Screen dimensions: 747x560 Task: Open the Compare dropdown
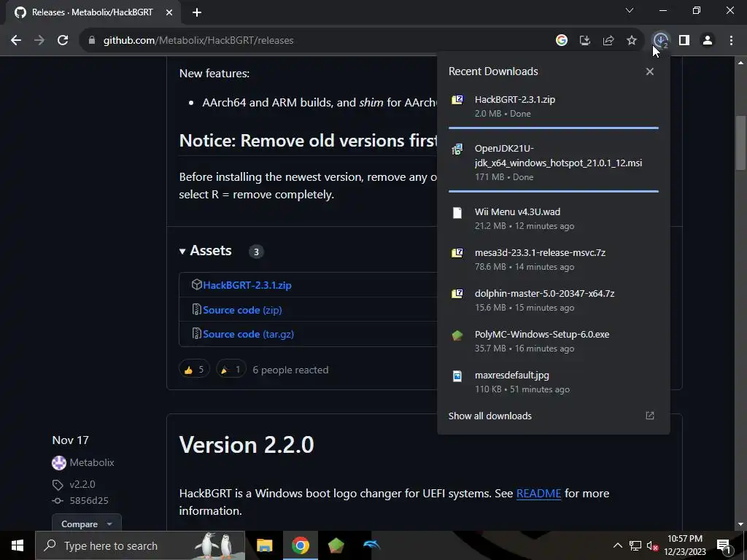87,523
